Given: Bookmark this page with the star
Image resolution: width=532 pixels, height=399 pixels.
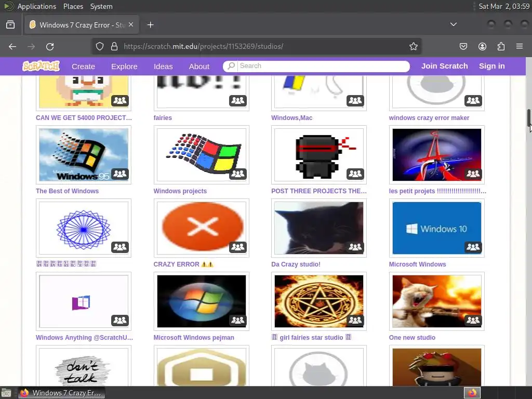Looking at the screenshot, I should point(413,46).
